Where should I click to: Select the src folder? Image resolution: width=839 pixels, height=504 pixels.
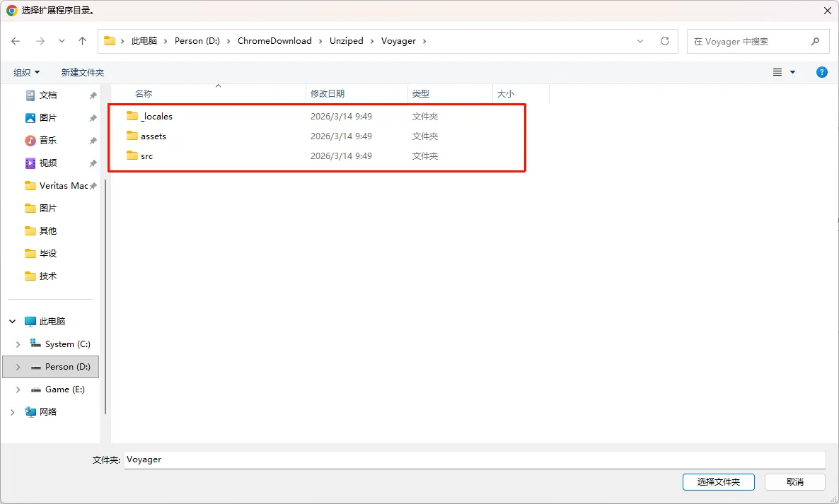(146, 156)
